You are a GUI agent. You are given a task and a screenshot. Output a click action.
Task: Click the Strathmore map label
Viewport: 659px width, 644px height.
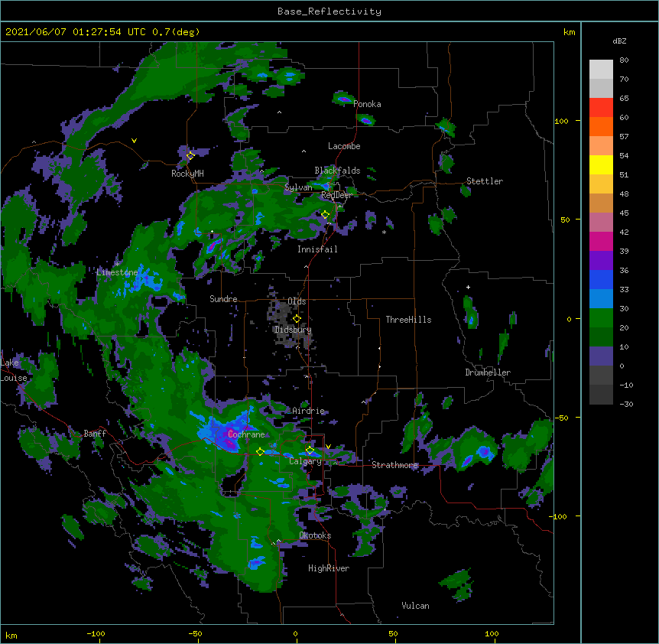pyautogui.click(x=395, y=465)
